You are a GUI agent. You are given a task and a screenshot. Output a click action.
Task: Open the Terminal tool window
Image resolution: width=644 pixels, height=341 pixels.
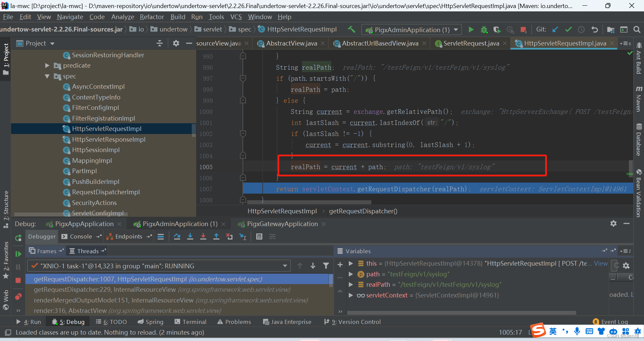(190, 322)
